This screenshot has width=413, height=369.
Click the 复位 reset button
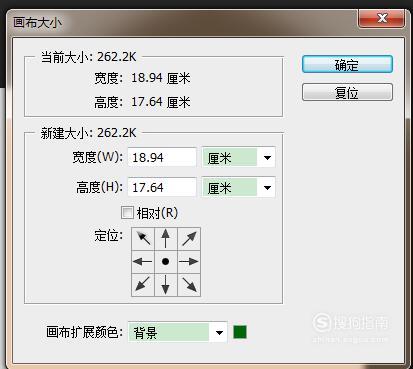[x=347, y=92]
